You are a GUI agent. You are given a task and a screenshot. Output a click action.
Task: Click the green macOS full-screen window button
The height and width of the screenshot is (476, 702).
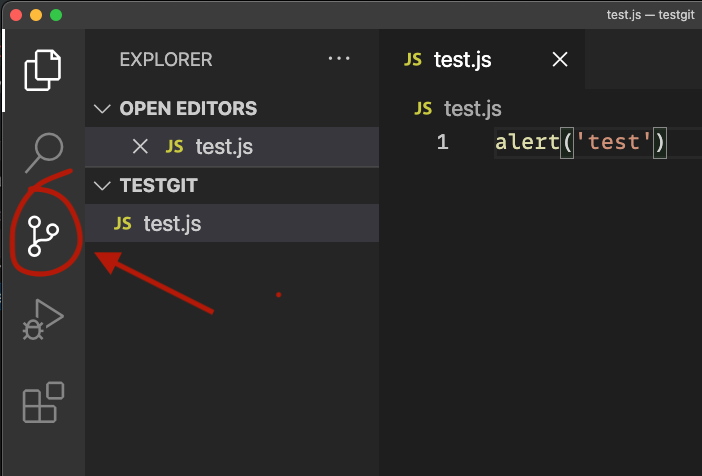click(x=56, y=15)
